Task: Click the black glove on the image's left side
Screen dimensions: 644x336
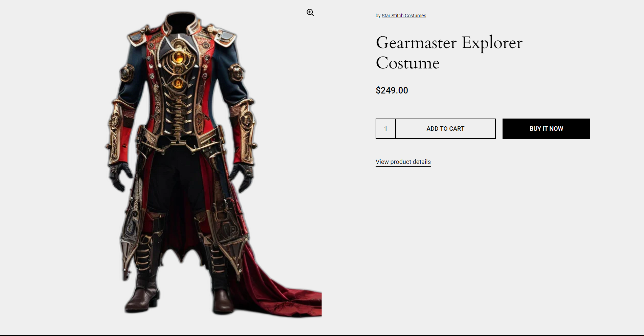Action: (119, 176)
